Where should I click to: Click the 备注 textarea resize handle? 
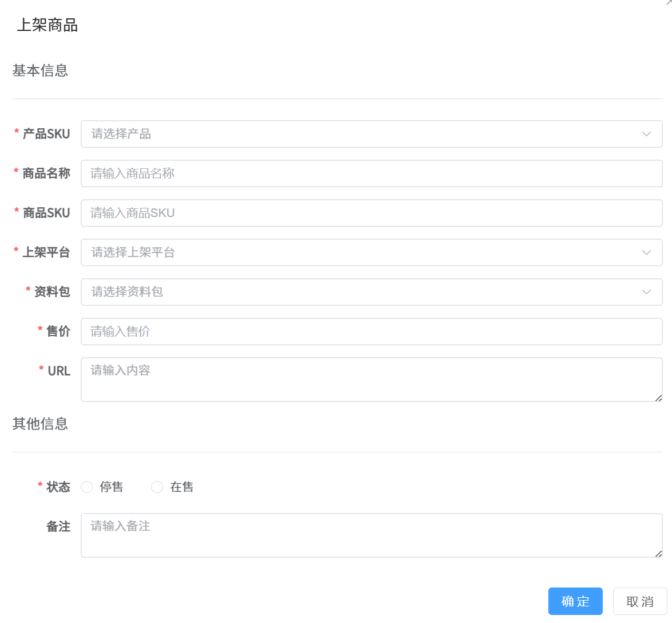point(659,553)
